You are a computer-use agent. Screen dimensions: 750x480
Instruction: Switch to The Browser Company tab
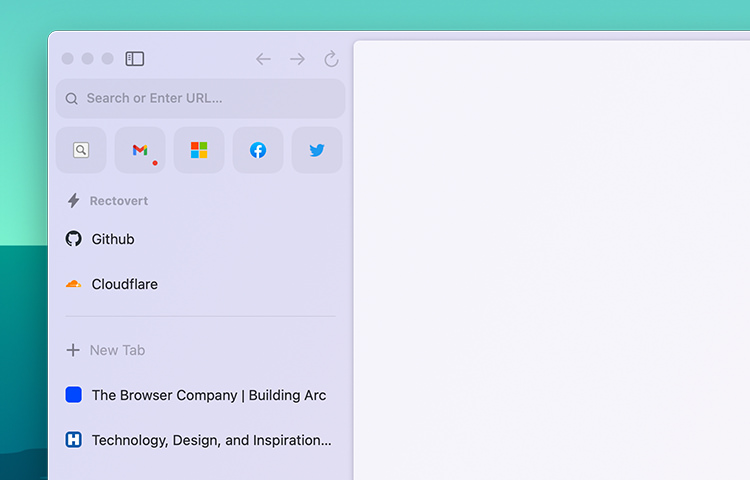(x=200, y=395)
